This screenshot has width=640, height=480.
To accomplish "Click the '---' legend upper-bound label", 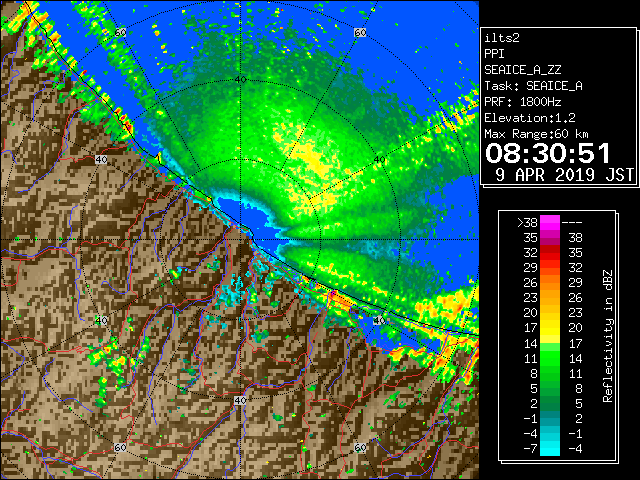I will [x=572, y=223].
